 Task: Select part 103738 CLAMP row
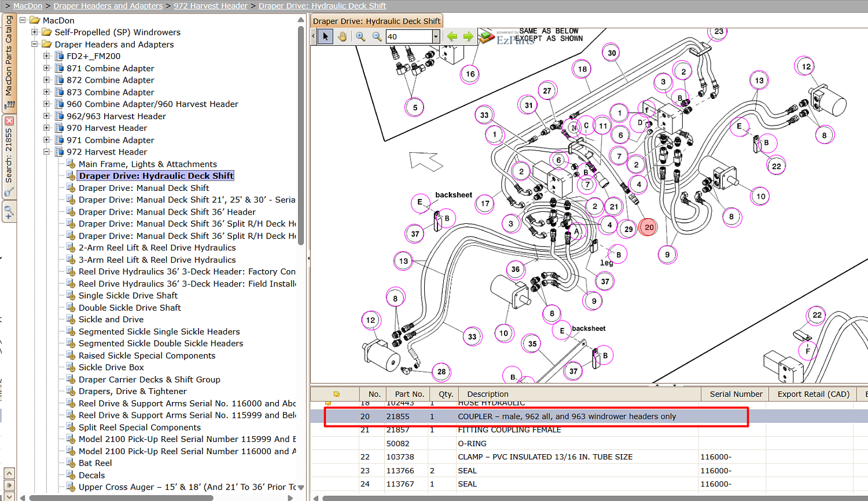(x=589, y=457)
